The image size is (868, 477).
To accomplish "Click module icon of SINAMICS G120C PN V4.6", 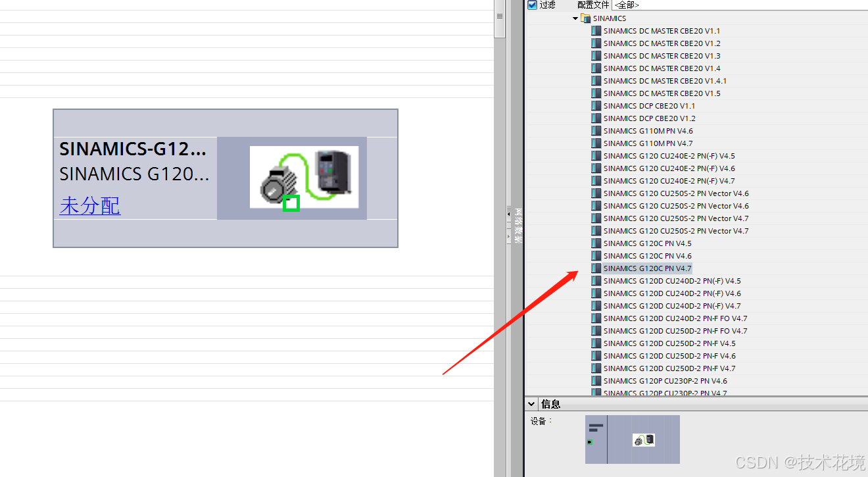I will point(596,256).
